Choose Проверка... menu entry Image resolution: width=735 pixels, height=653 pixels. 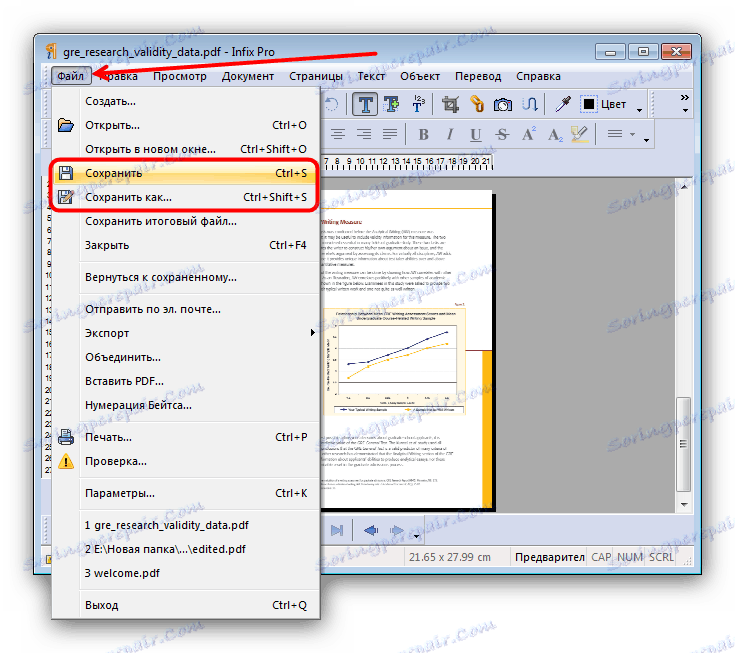pos(186,461)
